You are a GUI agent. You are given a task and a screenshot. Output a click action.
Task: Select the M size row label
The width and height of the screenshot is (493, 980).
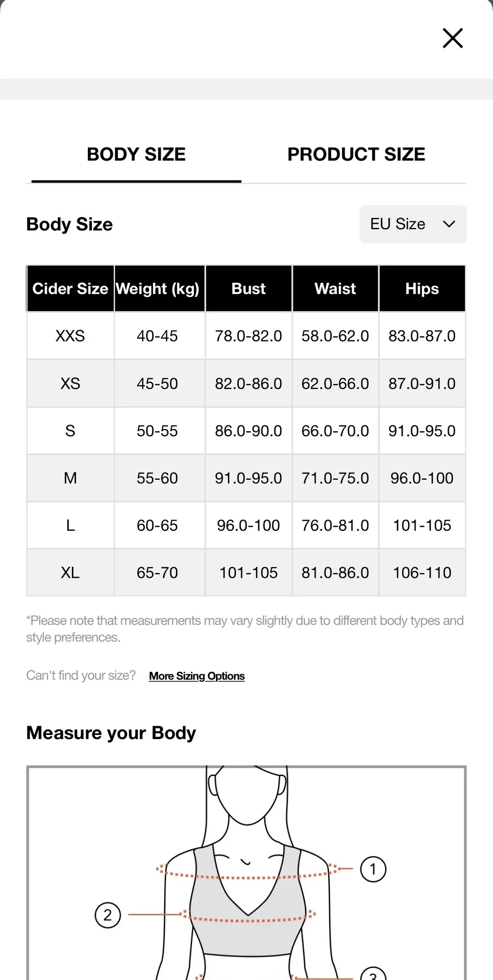click(x=70, y=478)
